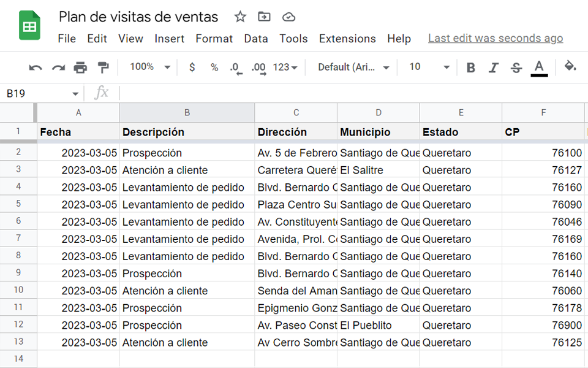Open the text color picker
The height and width of the screenshot is (368, 588).
pos(539,68)
